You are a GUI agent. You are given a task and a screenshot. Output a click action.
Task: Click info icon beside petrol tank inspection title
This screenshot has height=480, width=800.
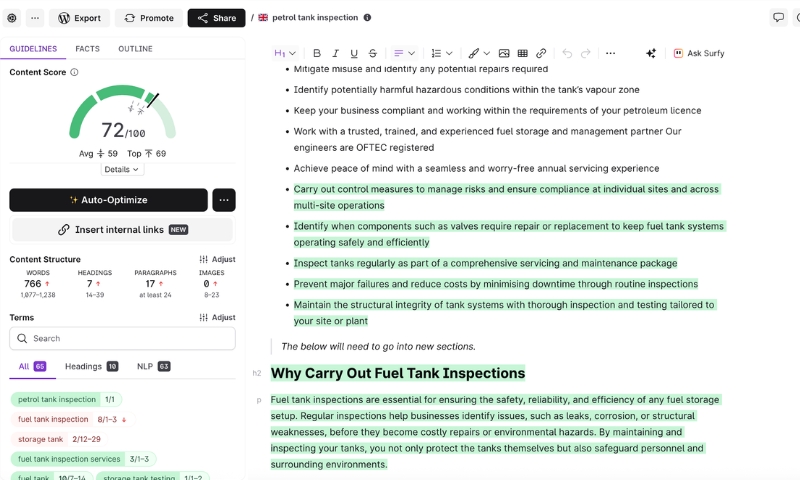coord(367,18)
